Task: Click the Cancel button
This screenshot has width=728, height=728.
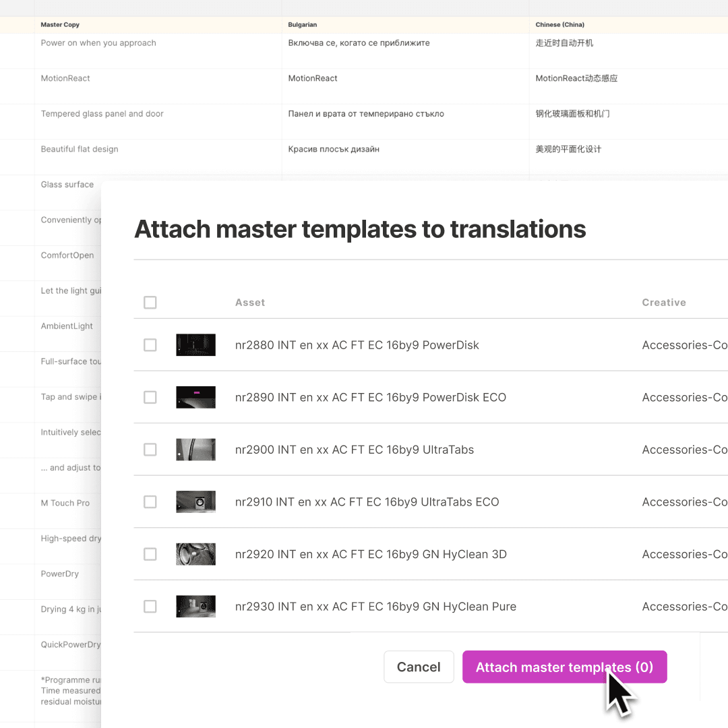Action: [x=419, y=667]
